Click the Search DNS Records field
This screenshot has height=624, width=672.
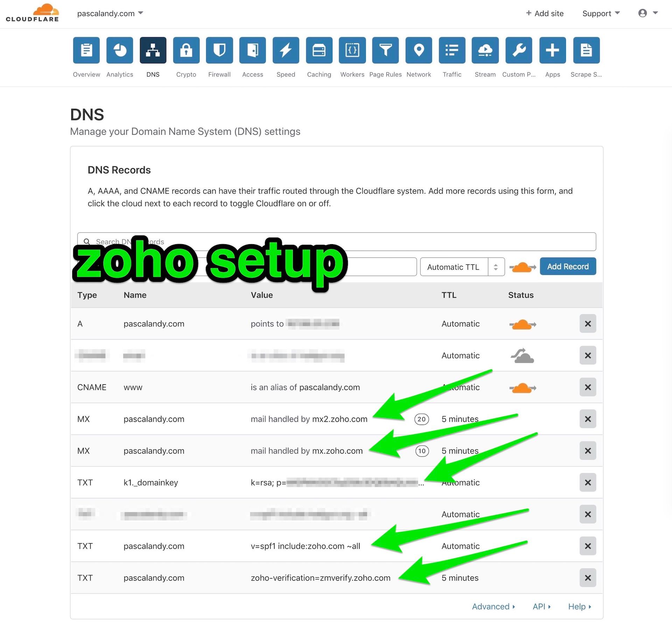336,241
